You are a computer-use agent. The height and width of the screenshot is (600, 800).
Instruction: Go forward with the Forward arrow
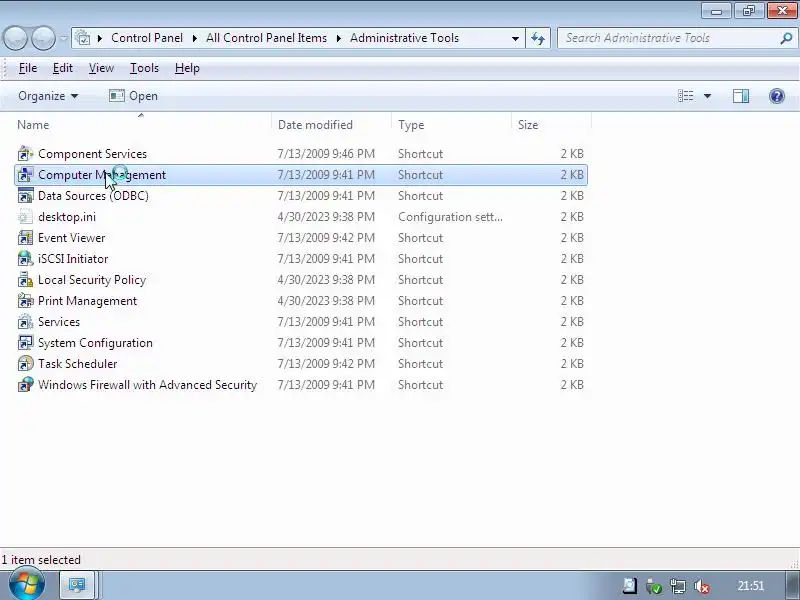(x=43, y=38)
